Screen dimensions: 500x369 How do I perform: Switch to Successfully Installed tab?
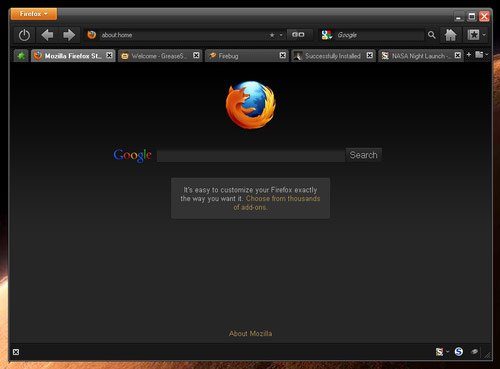[x=333, y=56]
